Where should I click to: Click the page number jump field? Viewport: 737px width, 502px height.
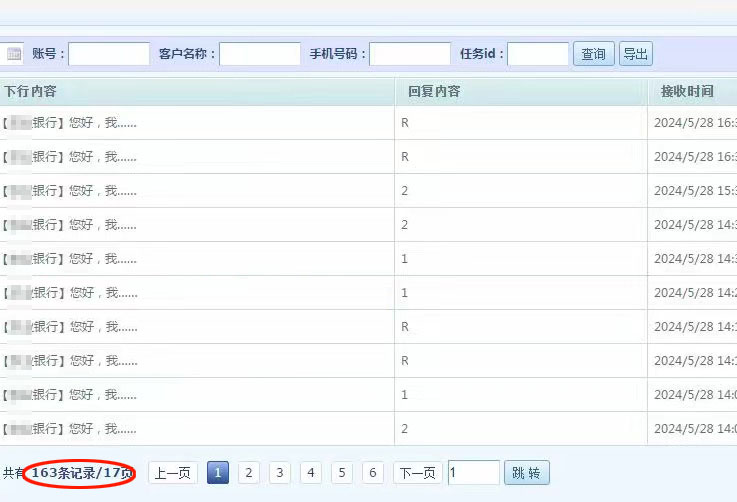pos(473,473)
